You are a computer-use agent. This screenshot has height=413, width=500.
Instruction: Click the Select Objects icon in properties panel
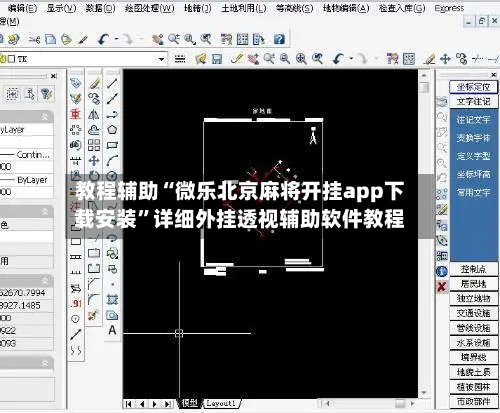click(29, 94)
